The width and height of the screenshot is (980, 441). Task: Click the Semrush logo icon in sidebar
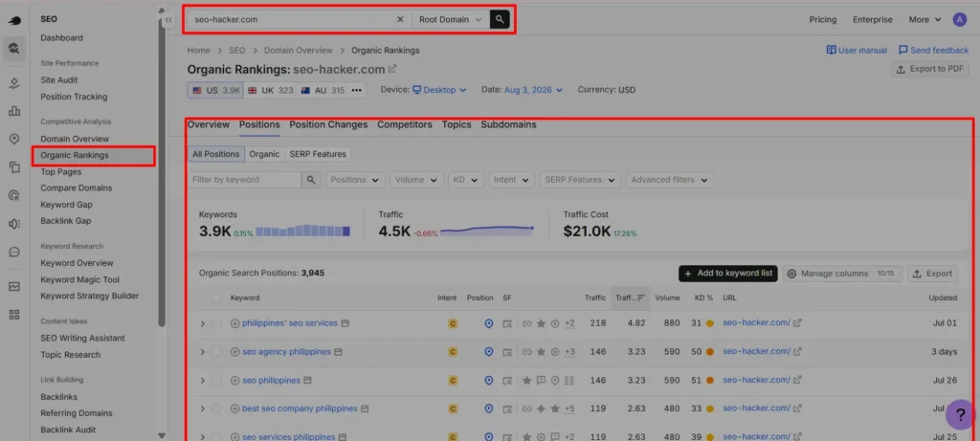click(14, 20)
